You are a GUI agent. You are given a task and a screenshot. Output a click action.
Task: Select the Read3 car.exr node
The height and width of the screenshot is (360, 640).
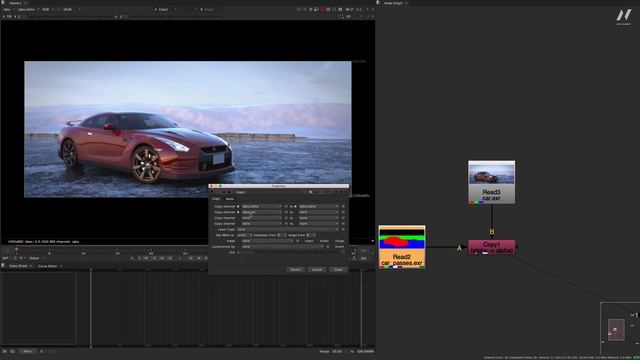point(491,182)
